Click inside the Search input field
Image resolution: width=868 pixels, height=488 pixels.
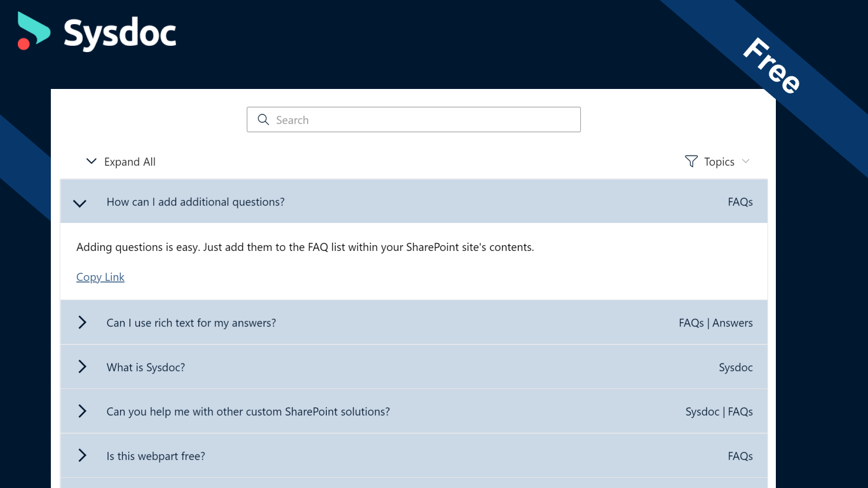click(414, 119)
